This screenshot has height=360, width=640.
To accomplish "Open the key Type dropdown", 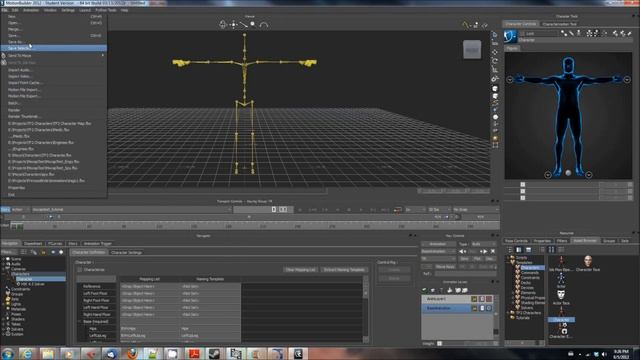I will (x=483, y=244).
